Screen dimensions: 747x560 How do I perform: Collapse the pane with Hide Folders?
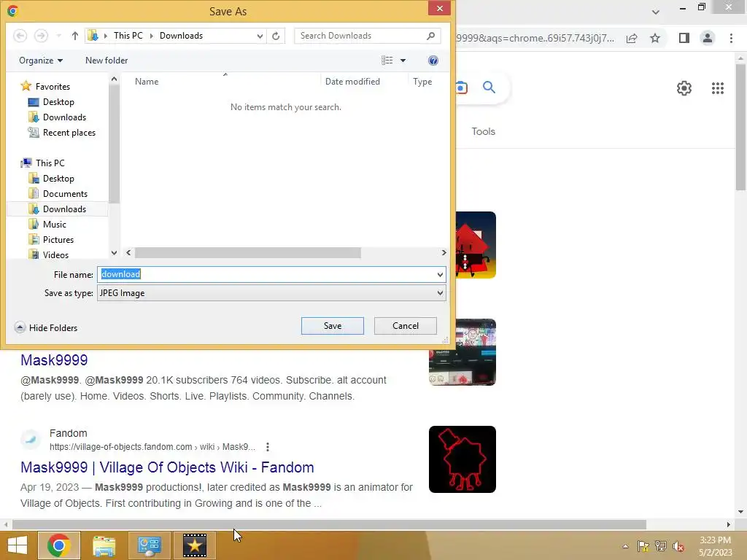[x=46, y=327]
